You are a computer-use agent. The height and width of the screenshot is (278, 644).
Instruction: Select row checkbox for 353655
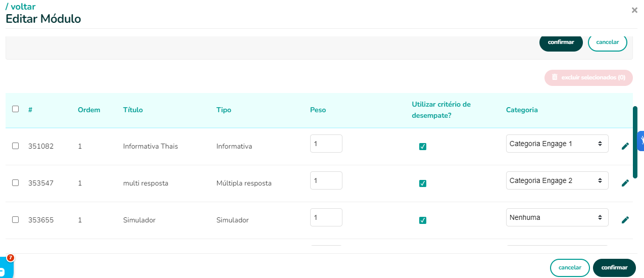(15, 219)
